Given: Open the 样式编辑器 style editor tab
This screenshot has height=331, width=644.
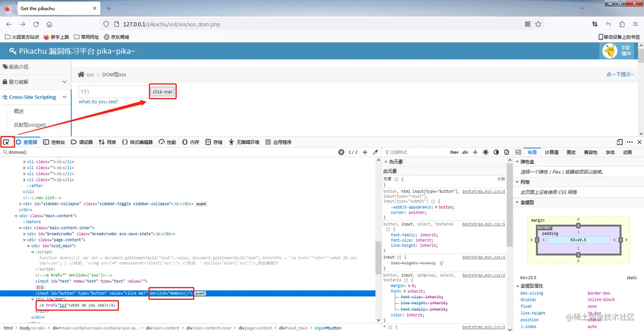Looking at the screenshot, I should 137,142.
